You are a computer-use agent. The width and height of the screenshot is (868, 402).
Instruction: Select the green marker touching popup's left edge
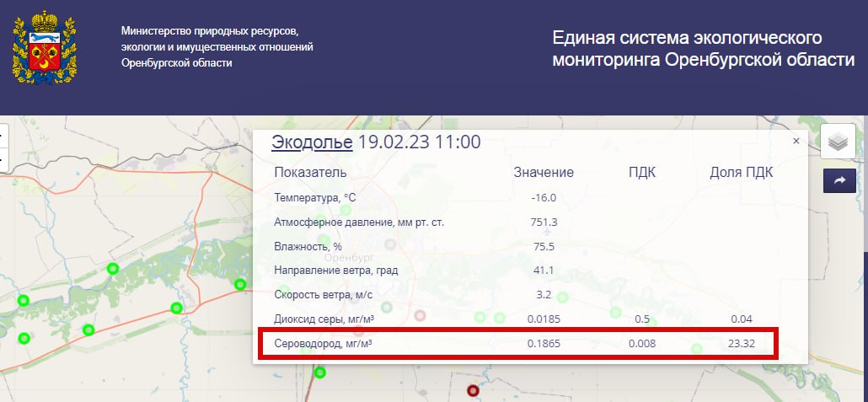pyautogui.click(x=240, y=284)
